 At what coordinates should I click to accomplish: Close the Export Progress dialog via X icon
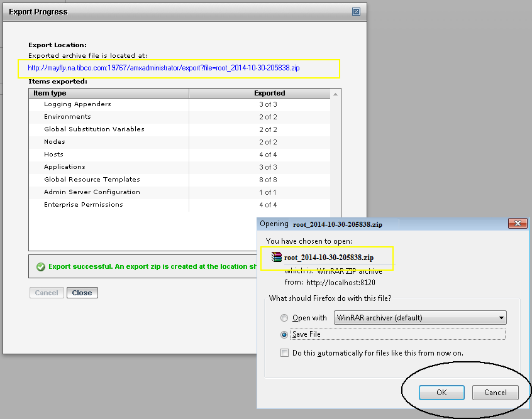pyautogui.click(x=356, y=12)
